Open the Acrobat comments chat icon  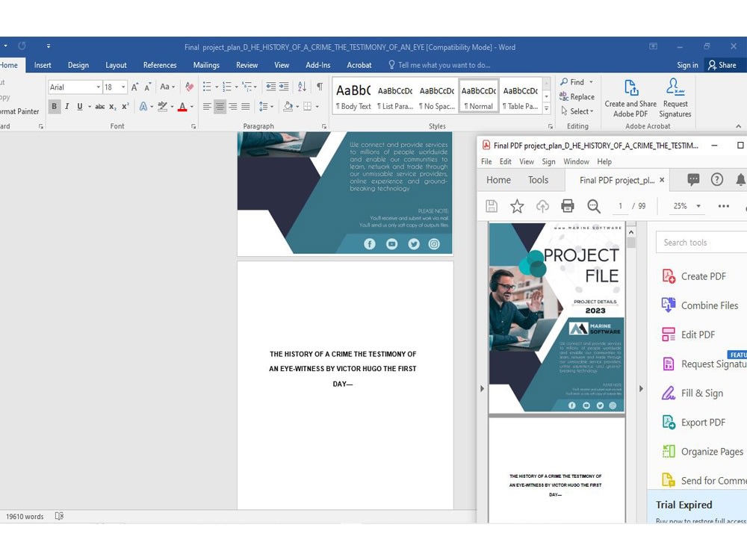tap(693, 179)
